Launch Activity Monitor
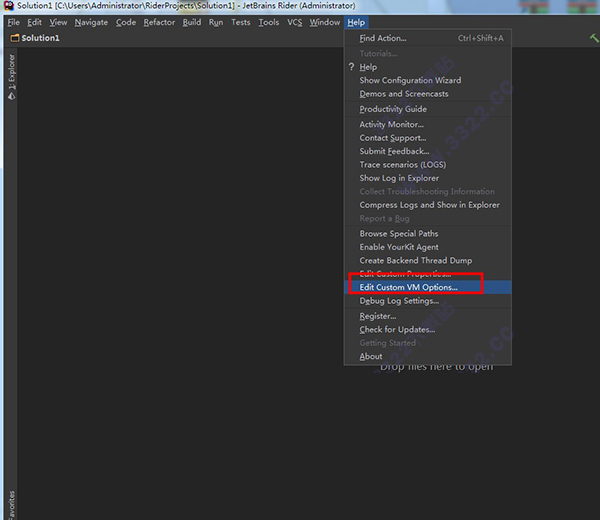The width and height of the screenshot is (600, 520). (428, 125)
